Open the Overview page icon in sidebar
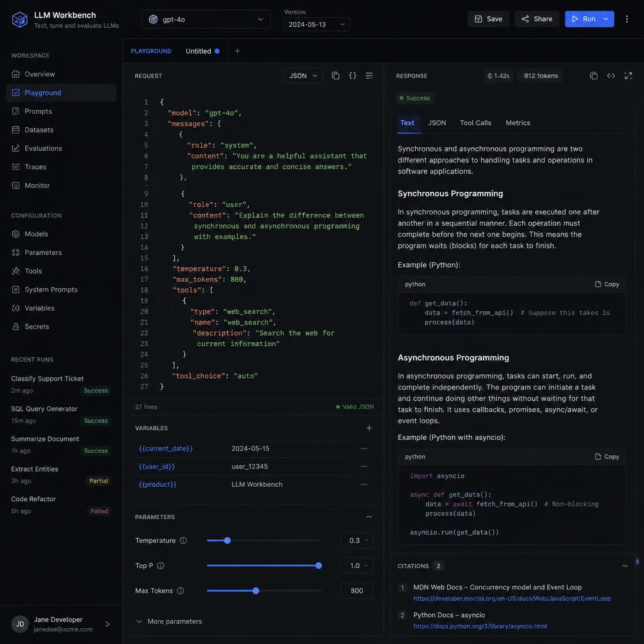The image size is (644, 644). tap(16, 74)
